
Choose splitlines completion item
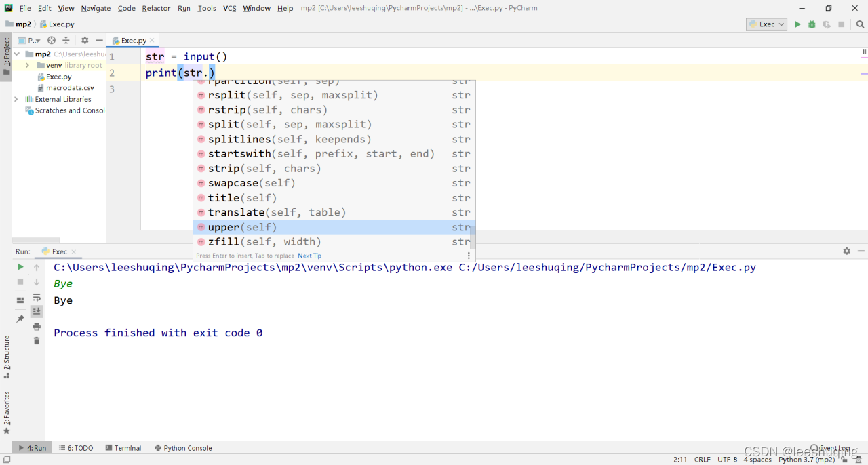tap(334, 139)
